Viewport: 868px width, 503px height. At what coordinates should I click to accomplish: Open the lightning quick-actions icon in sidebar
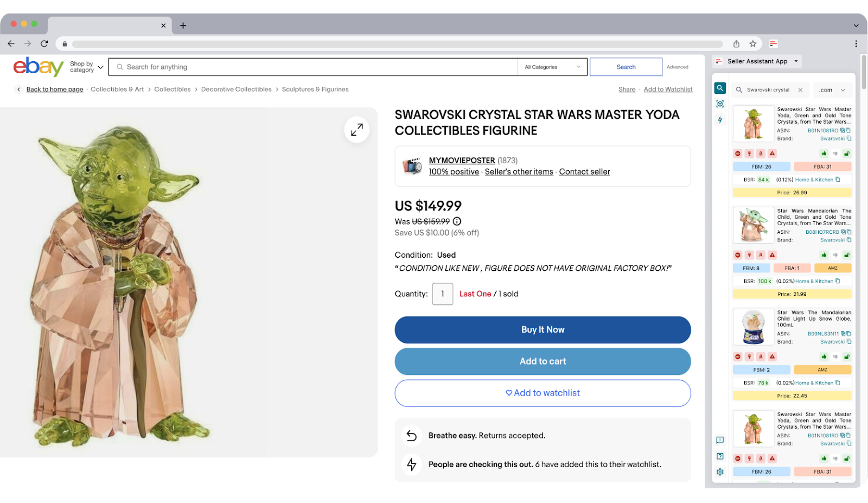720,119
